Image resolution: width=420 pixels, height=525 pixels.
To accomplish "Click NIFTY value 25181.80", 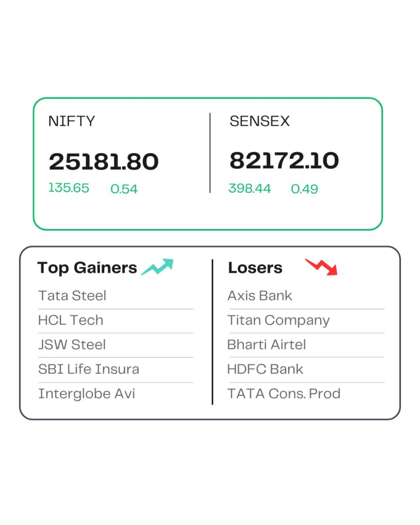I will point(104,162).
